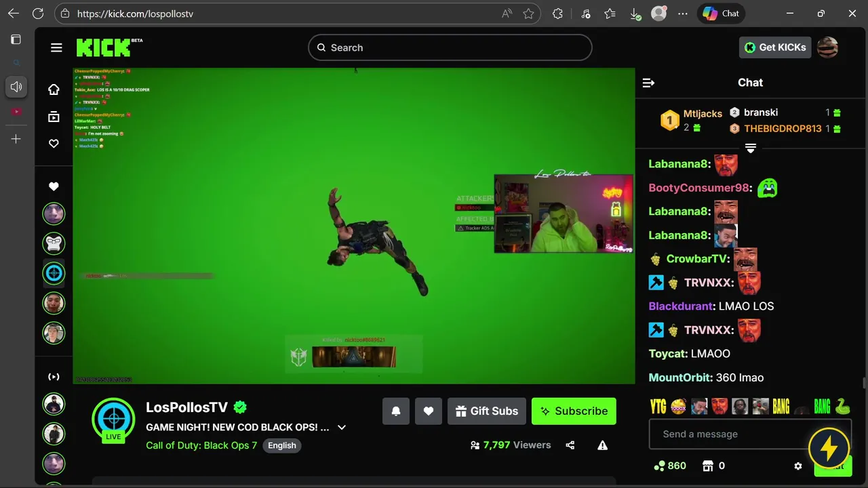This screenshot has height=488, width=868.
Task: Follow the channel with the heart button
Action: [x=429, y=411]
